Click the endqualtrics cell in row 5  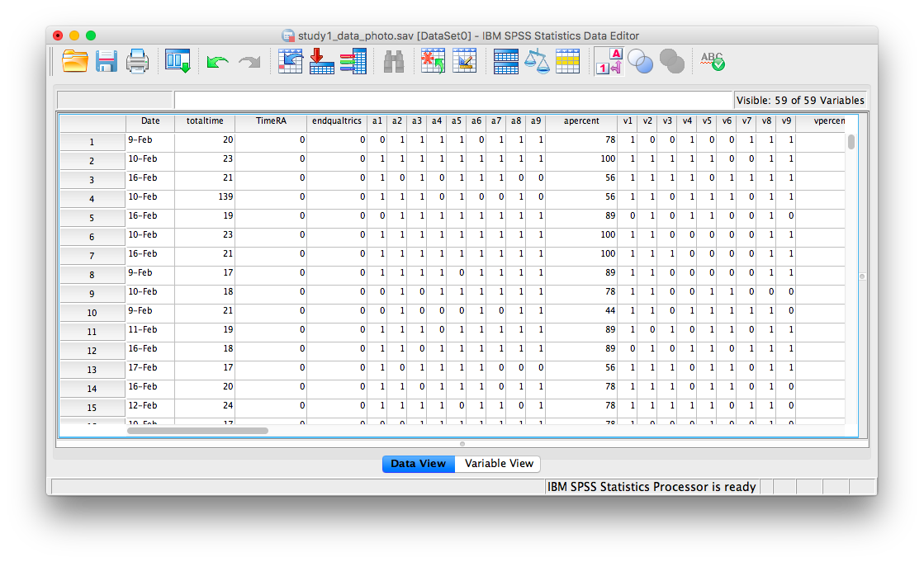point(336,216)
